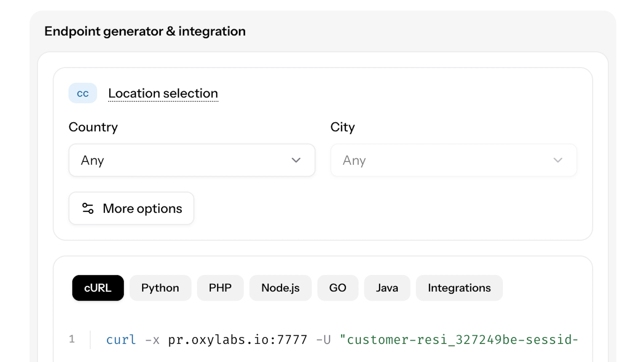Switch to the GO tab
Viewport: 644px width, 362px height.
[338, 288]
